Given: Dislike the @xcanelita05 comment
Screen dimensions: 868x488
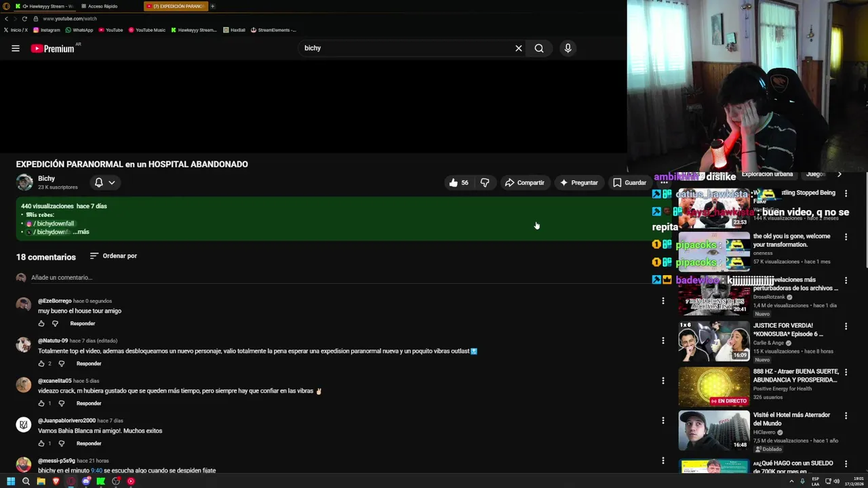Looking at the screenshot, I should [x=61, y=403].
